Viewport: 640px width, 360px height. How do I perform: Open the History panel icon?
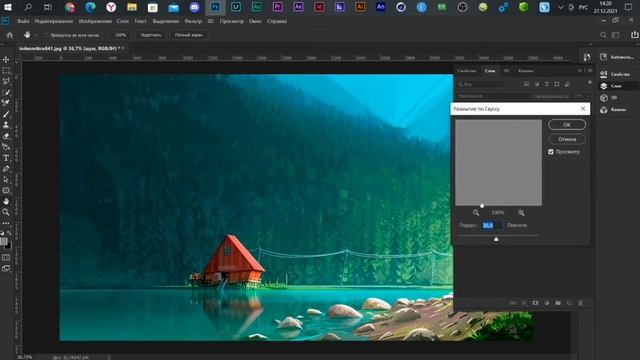[x=587, y=57]
